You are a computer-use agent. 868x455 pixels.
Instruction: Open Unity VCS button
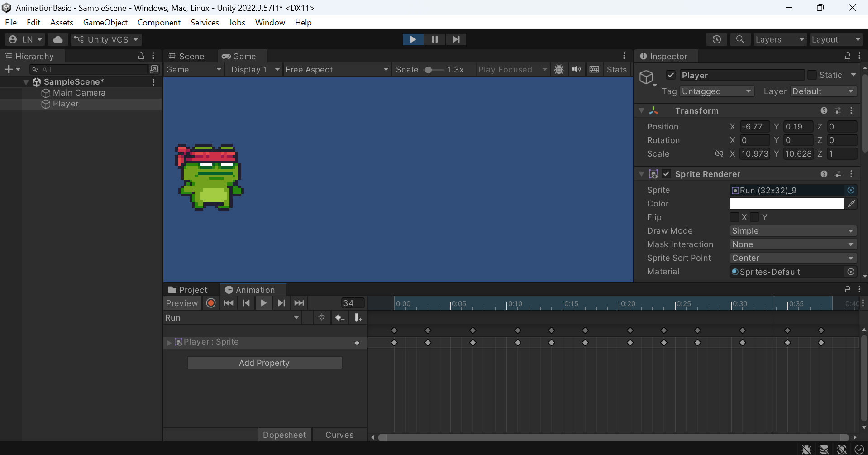106,39
